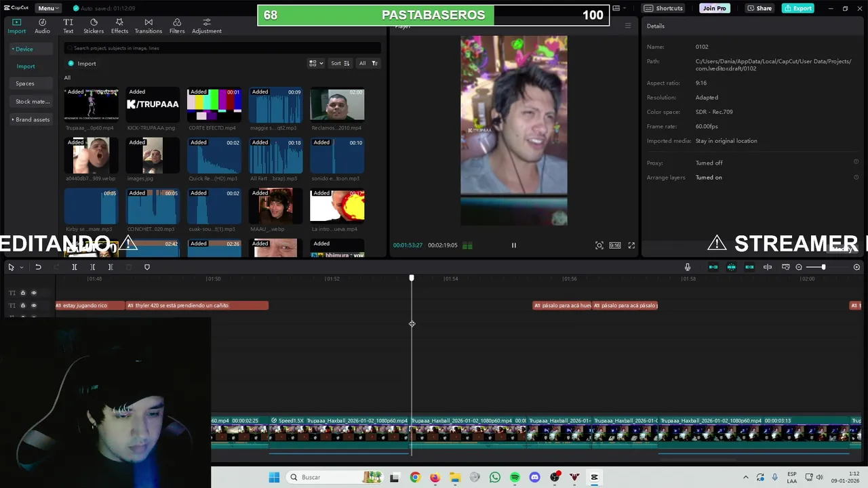This screenshot has width=868, height=488.
Task: Delete right of the playhead
Action: point(111,267)
